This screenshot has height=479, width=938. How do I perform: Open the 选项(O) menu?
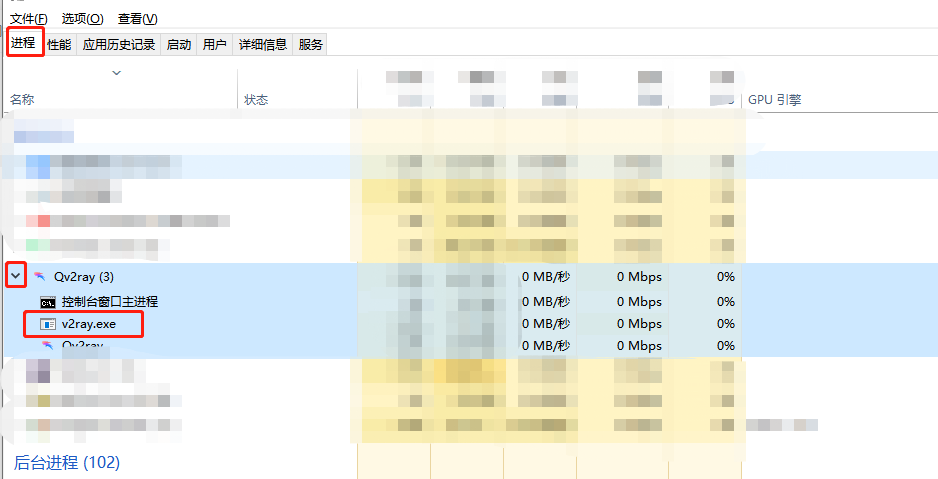pyautogui.click(x=82, y=19)
